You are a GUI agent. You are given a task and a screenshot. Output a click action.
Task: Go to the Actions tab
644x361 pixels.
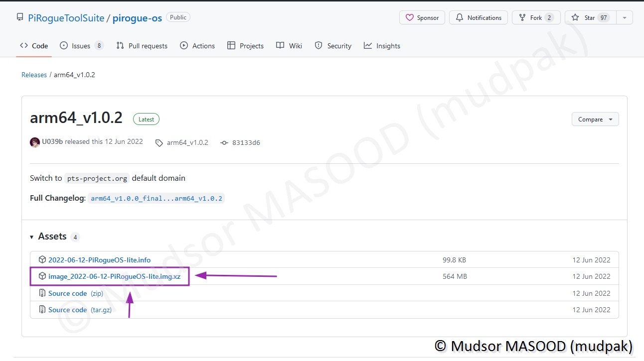[197, 46]
